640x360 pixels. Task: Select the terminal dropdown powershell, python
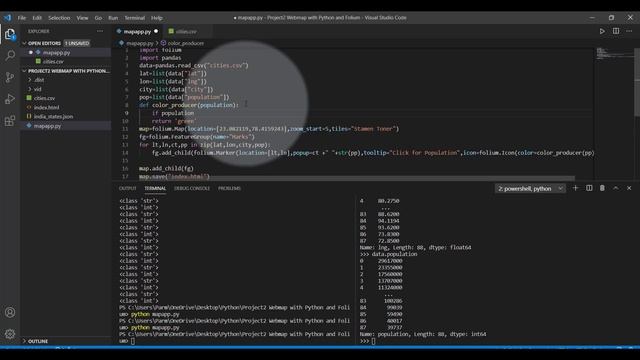click(x=530, y=189)
